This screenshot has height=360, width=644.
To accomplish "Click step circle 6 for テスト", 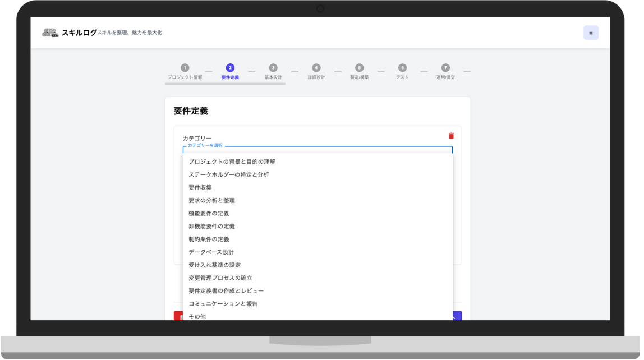I will pyautogui.click(x=402, y=67).
